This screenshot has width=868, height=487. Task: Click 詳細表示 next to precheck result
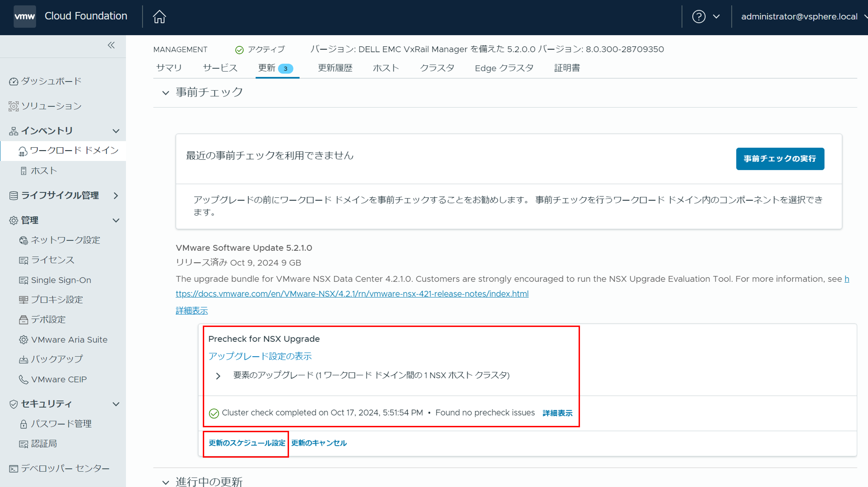(557, 413)
